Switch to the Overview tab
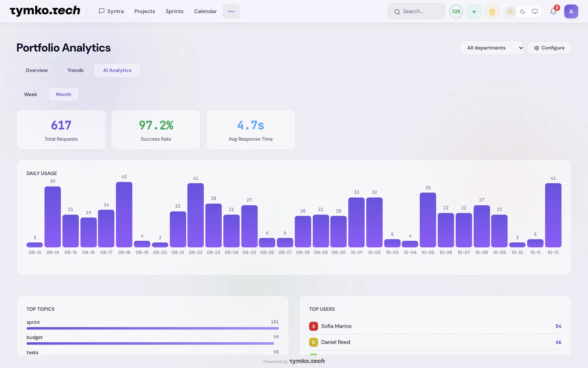The image size is (588, 368). click(37, 70)
